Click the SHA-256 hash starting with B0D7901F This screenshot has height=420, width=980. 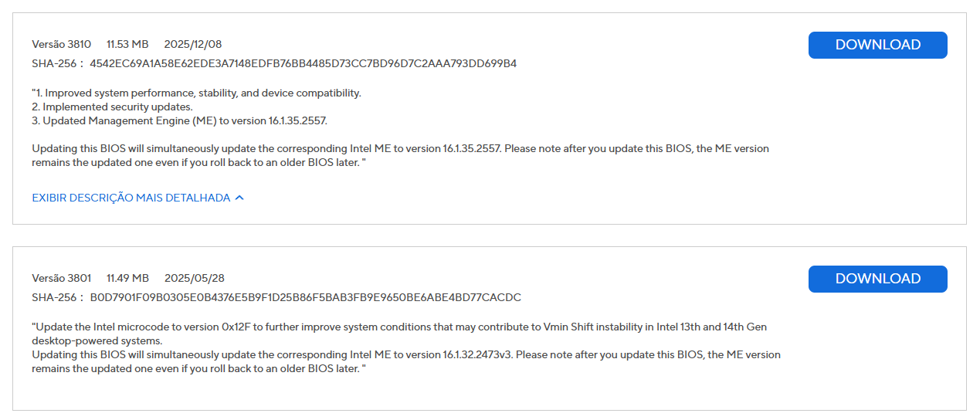point(305,297)
